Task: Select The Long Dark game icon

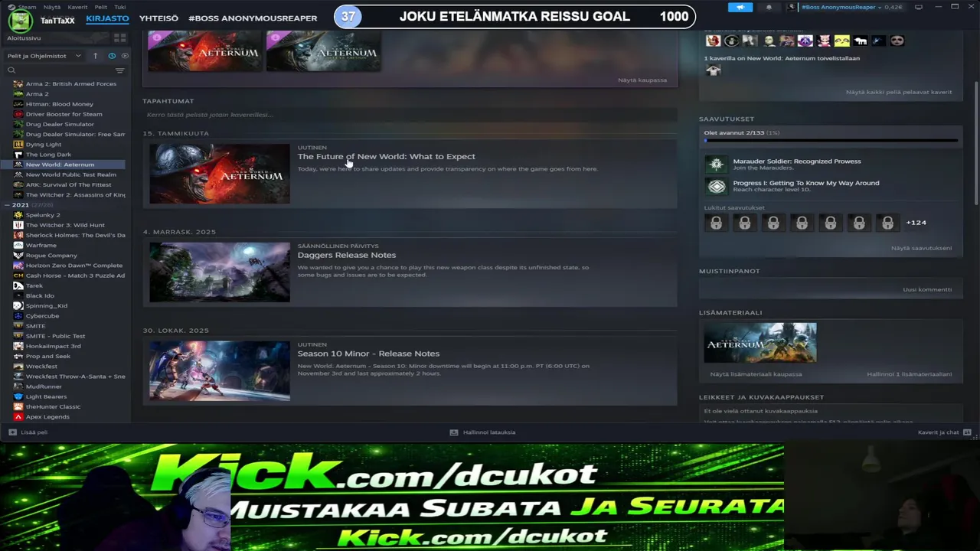Action: (x=18, y=155)
